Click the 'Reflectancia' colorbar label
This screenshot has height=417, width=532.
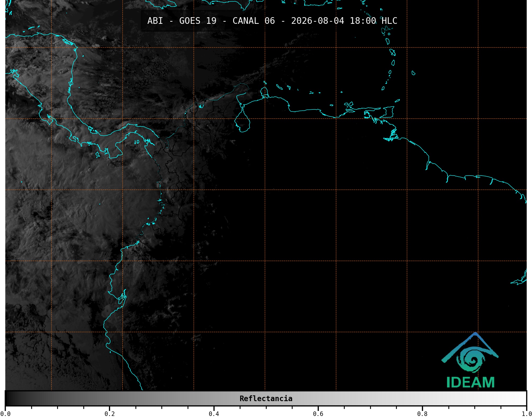[266, 398]
